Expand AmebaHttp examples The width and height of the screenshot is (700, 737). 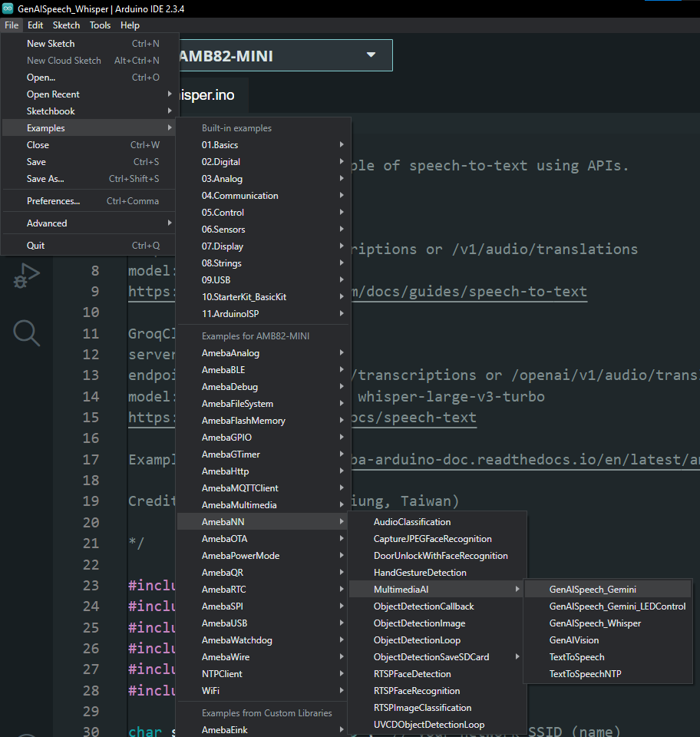point(263,472)
